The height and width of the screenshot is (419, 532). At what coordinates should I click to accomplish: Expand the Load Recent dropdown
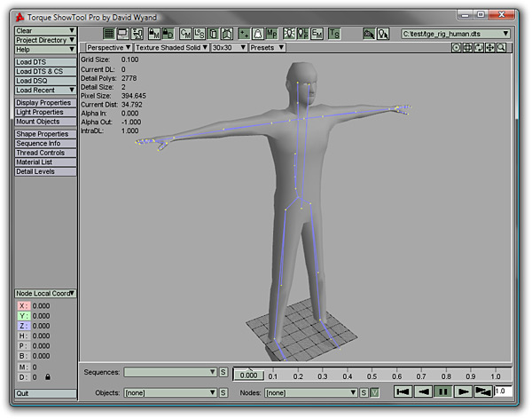45,91
